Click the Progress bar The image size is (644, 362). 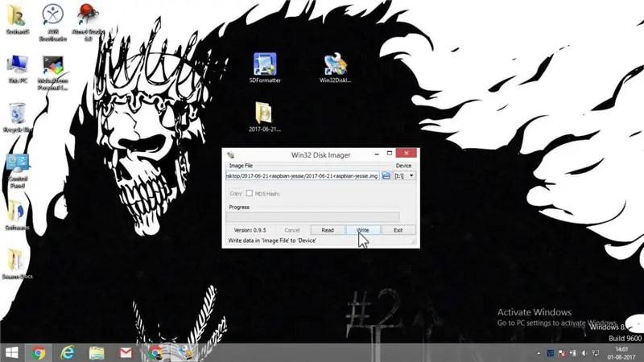(x=312, y=216)
